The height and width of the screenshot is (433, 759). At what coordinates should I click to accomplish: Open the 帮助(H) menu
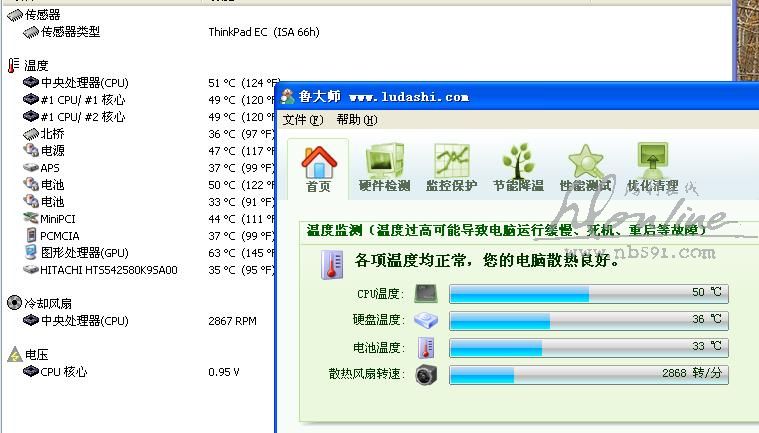coord(357,119)
